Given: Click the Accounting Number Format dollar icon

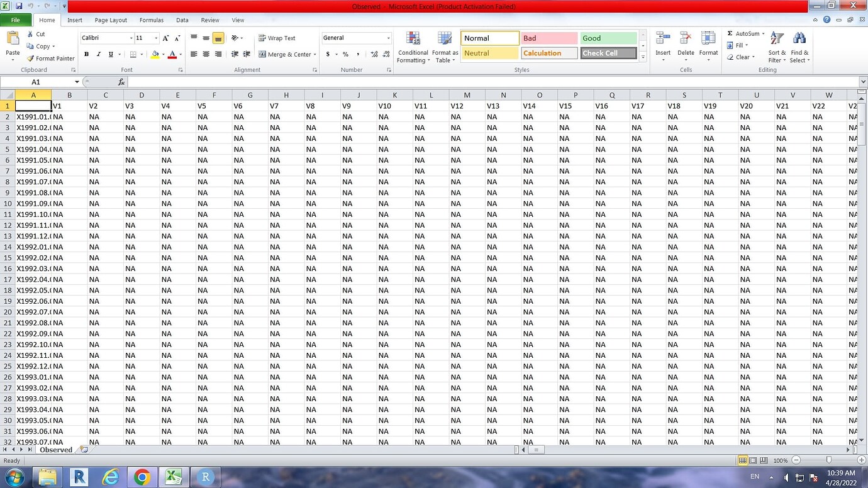Looking at the screenshot, I should point(328,55).
